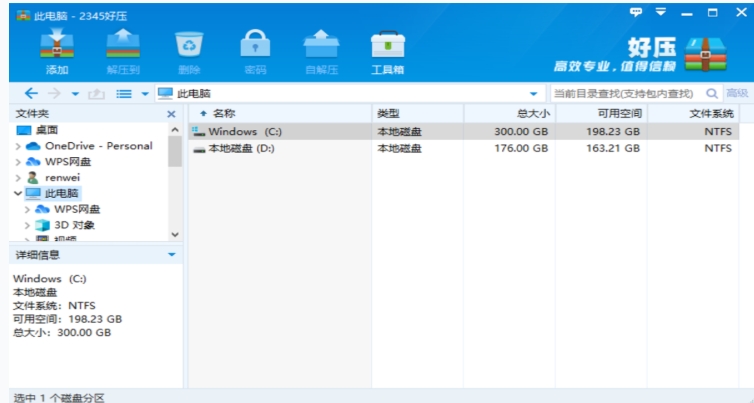Viewport: 754px width, 403px height.
Task: Click the magnifier search icon
Action: coord(712,93)
